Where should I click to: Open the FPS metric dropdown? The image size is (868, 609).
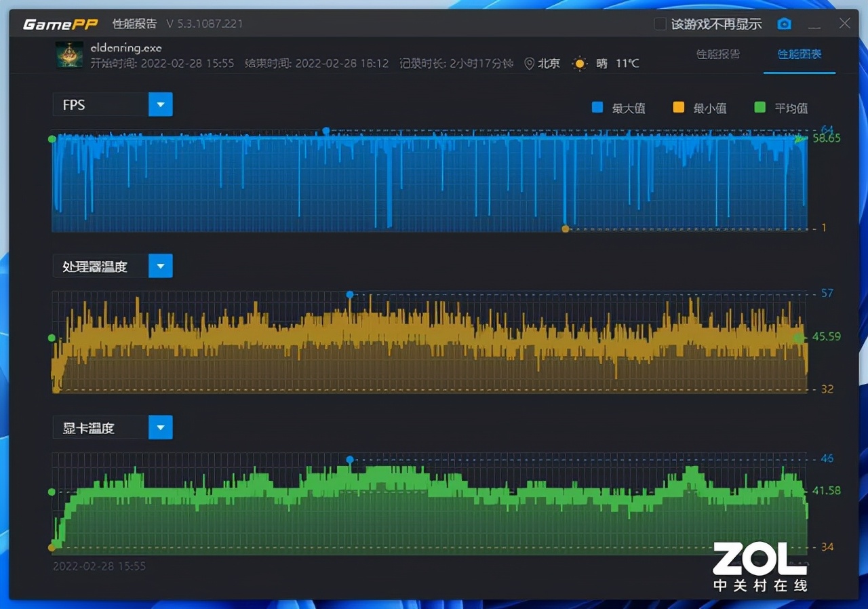coord(161,105)
